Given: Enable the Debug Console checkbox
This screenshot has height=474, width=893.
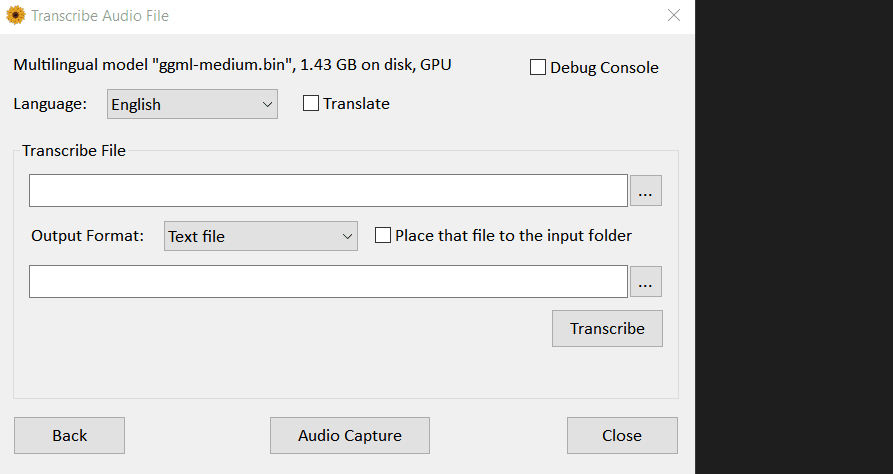Looking at the screenshot, I should pos(538,68).
